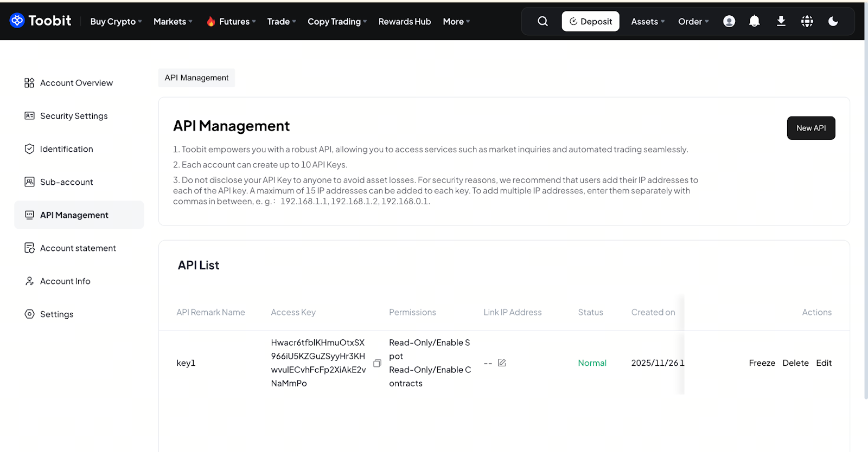Viewport: 868px width, 452px height.
Task: Open the user profile avatar icon
Action: coord(729,21)
